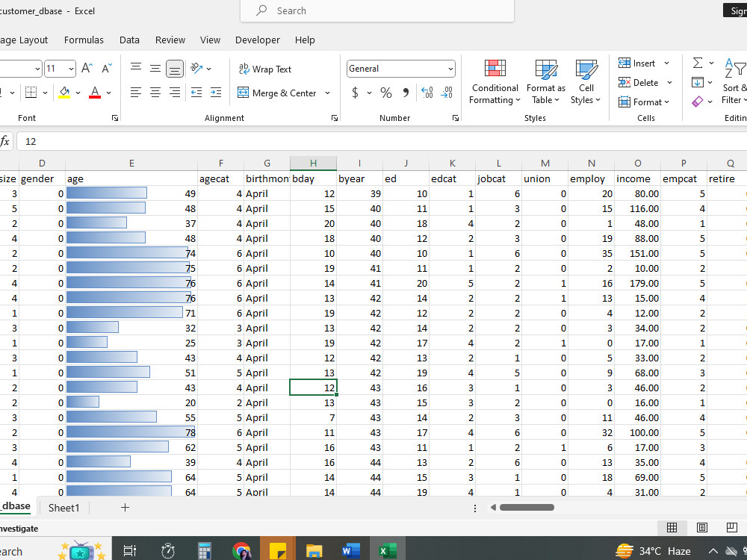Screen dimensions: 747x560
Task: Open Word from taskbar
Action: pos(350,551)
